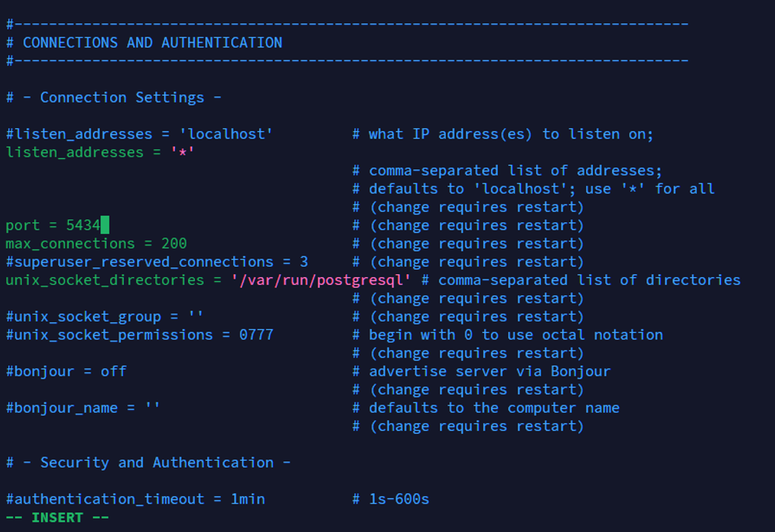Click the active listen_addresses '*' value

click(x=182, y=152)
